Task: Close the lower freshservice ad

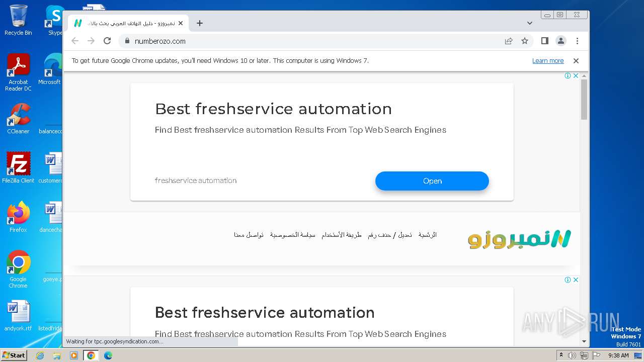Action: tap(576, 280)
